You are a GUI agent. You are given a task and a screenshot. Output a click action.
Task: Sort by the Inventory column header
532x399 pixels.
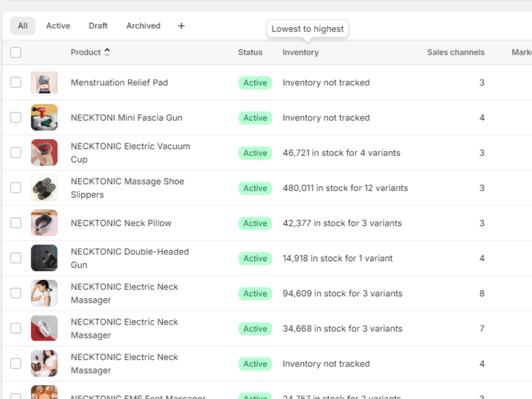(x=301, y=52)
